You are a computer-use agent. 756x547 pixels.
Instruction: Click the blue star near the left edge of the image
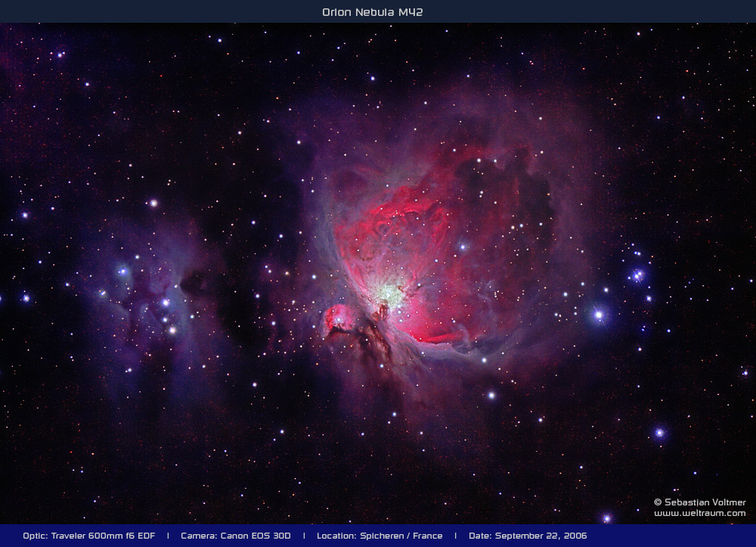[x=26, y=298]
